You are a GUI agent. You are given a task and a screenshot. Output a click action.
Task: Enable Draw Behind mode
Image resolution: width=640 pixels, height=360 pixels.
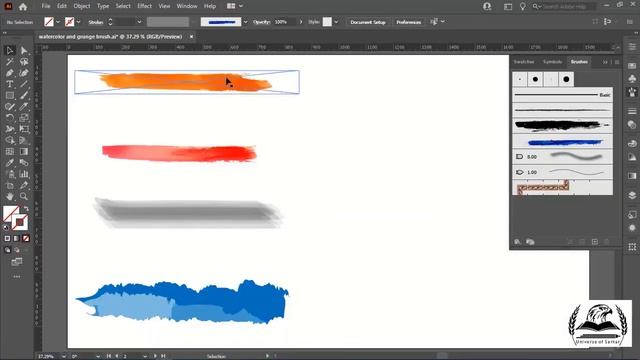(17, 250)
